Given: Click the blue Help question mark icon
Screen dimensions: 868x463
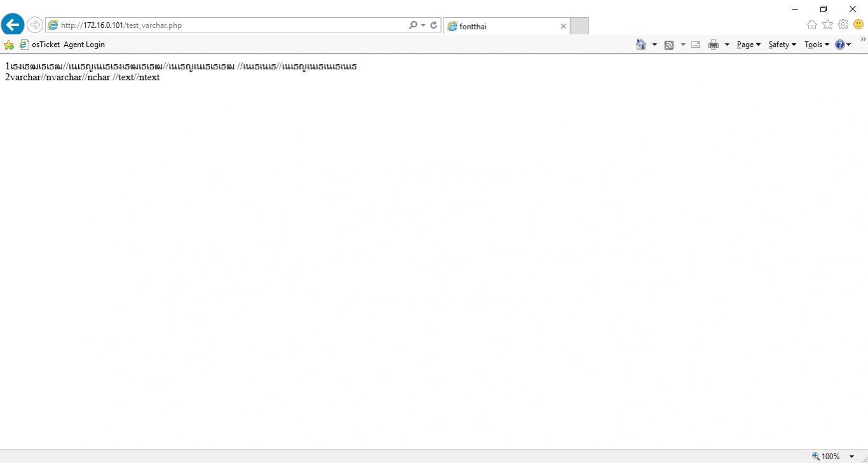Looking at the screenshot, I should pos(840,45).
